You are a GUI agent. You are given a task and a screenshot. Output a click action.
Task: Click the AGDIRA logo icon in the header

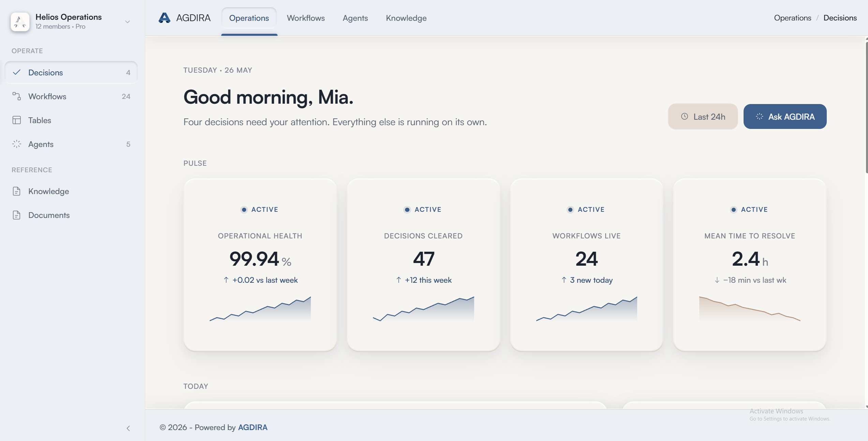tap(164, 18)
